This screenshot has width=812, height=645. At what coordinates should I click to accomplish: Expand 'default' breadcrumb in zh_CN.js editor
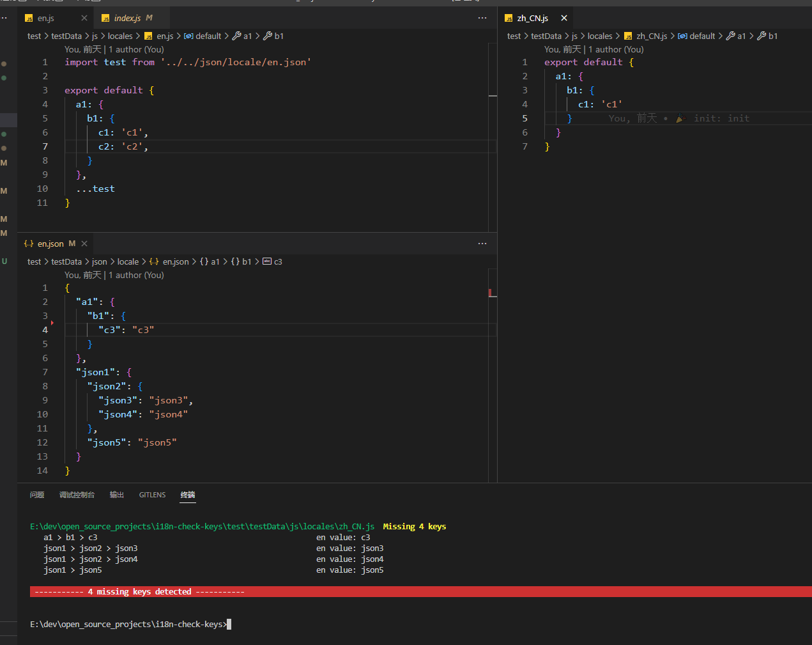(x=702, y=36)
